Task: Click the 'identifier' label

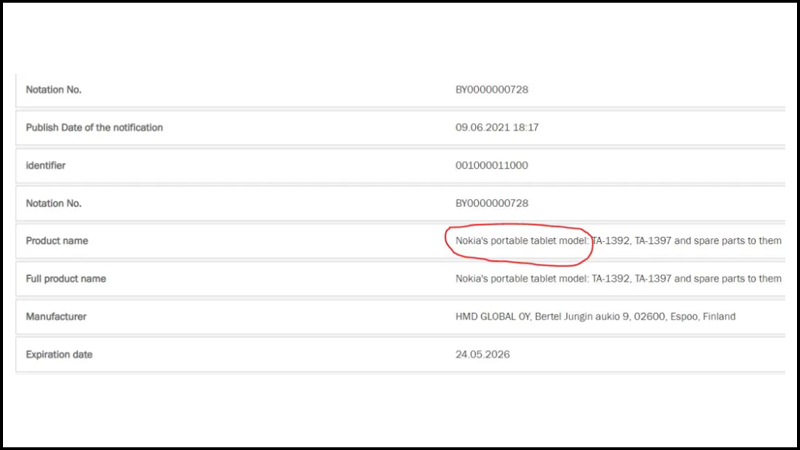Action: click(x=46, y=165)
